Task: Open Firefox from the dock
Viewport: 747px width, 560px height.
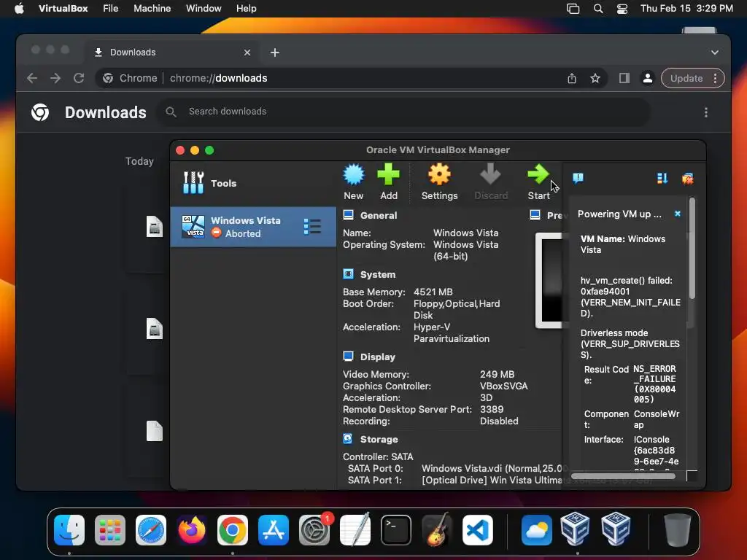Action: coord(192,529)
